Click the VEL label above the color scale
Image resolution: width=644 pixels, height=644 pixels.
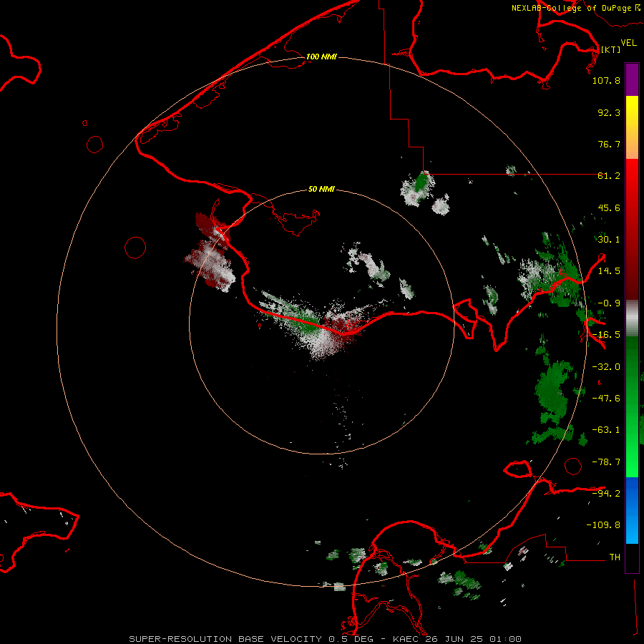tap(628, 43)
